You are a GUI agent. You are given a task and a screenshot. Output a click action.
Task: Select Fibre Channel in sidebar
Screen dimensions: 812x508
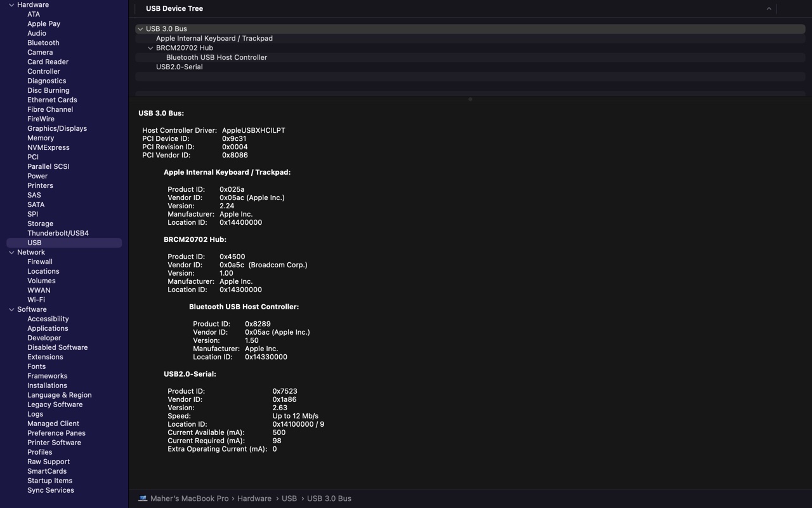[x=50, y=109]
